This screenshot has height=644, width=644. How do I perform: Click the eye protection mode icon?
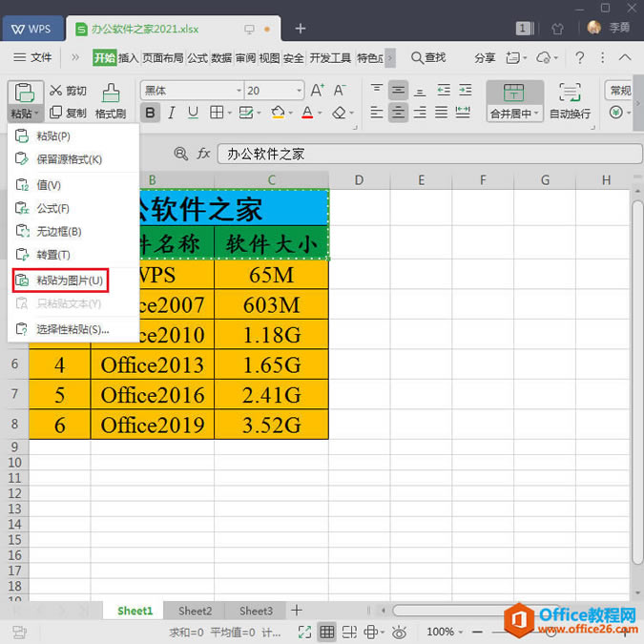pos(399,632)
